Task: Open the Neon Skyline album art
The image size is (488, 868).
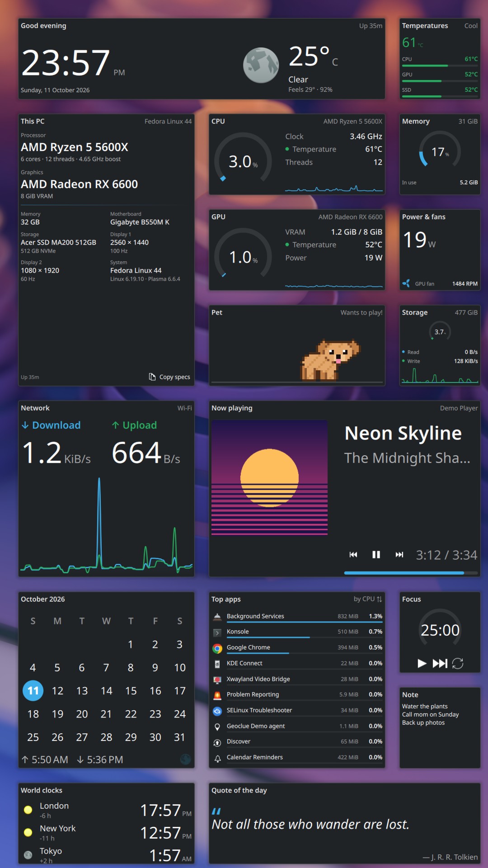Action: click(x=269, y=478)
